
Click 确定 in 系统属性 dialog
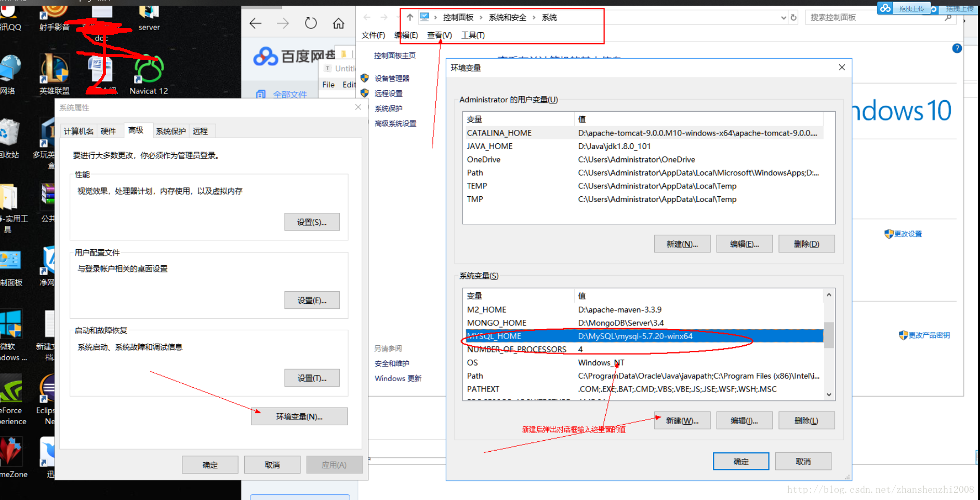[210, 465]
